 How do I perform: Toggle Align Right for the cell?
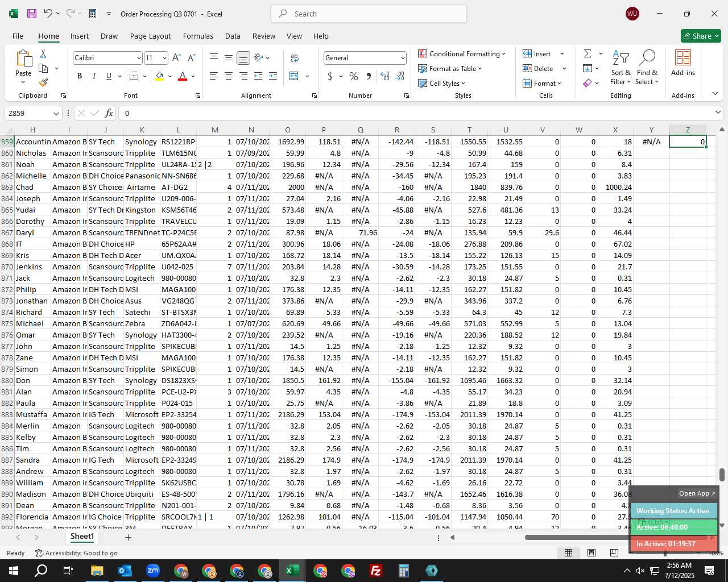[243, 76]
